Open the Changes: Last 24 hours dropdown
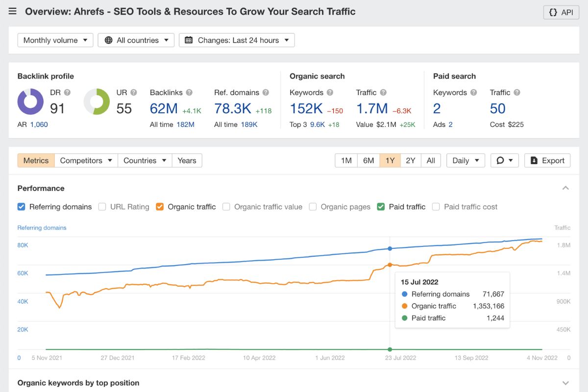The height and width of the screenshot is (392, 588). [237, 40]
